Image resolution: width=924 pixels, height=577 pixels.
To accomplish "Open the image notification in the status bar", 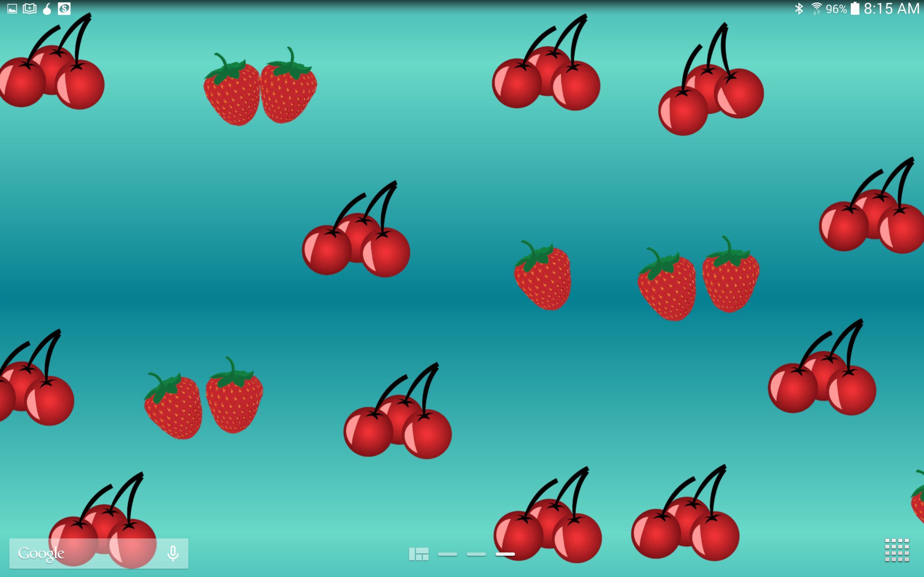I will click(x=12, y=8).
